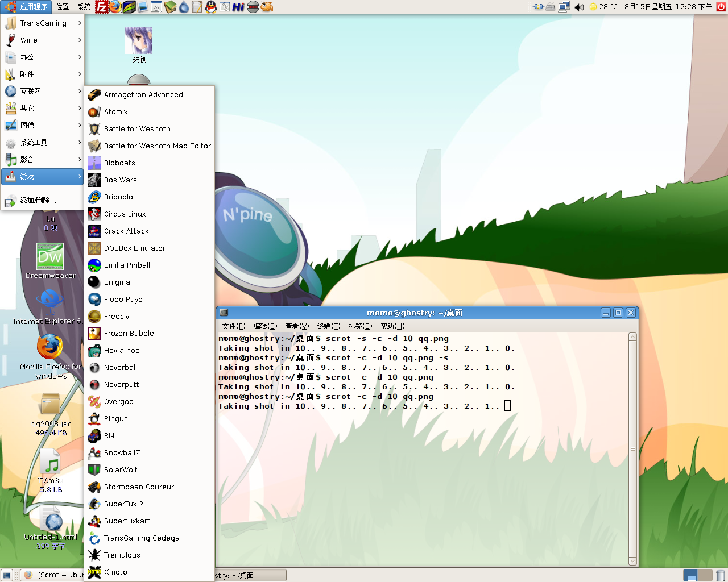728x582 pixels.
Task: Expand the 附件 accessories submenu
Action: coord(43,74)
